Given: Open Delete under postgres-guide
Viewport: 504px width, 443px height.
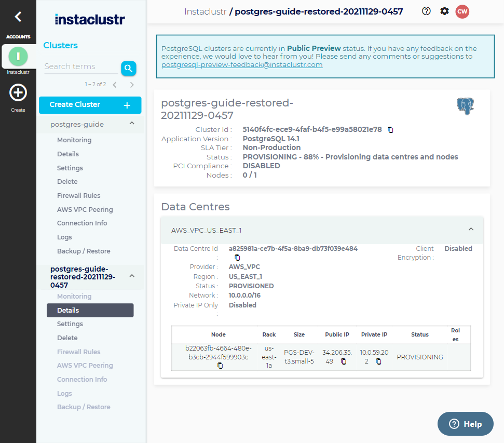Looking at the screenshot, I should coord(67,181).
